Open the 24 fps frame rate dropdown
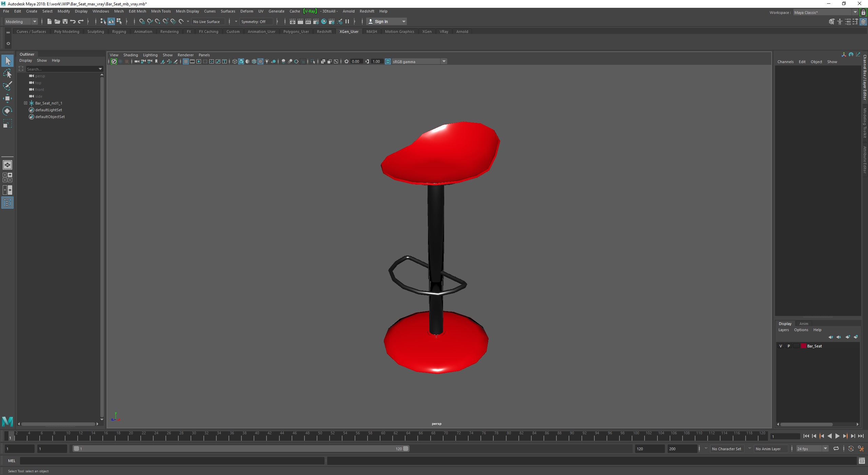This screenshot has width=868, height=475. point(812,449)
